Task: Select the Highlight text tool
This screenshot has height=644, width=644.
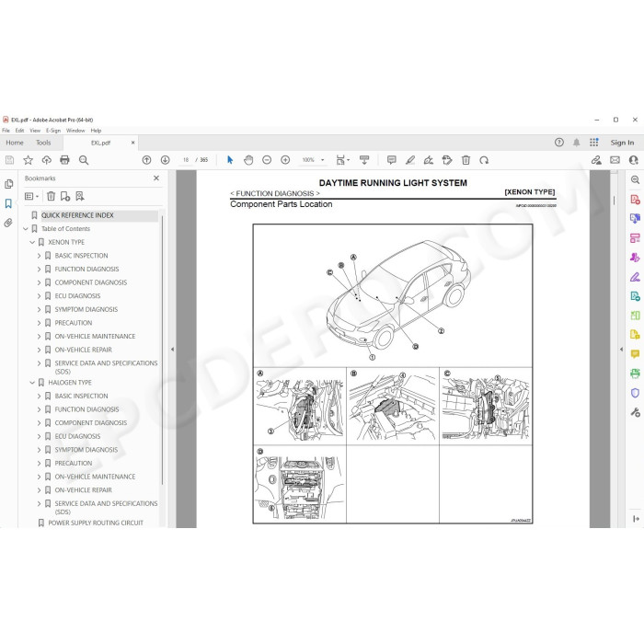Action: 410,160
